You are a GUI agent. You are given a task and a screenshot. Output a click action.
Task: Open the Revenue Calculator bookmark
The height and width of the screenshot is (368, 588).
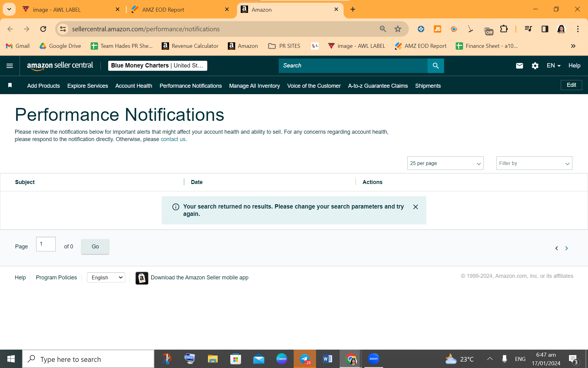[x=190, y=46]
